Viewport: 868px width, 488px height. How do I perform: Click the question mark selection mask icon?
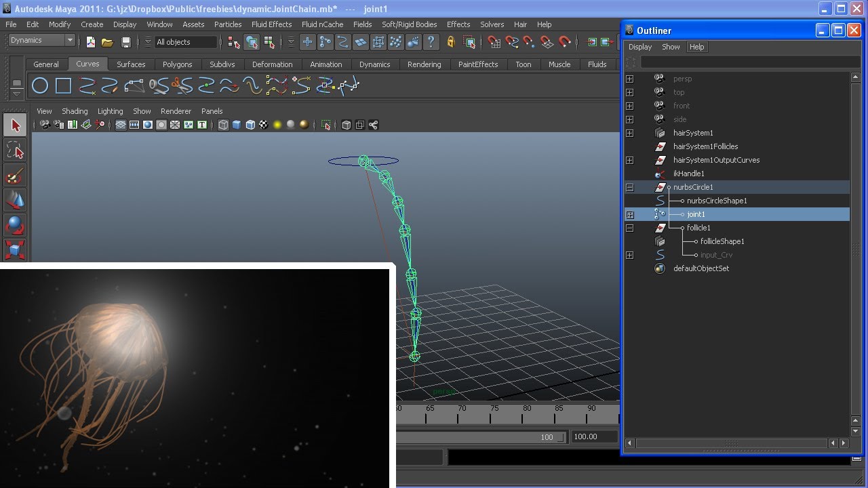pos(431,42)
